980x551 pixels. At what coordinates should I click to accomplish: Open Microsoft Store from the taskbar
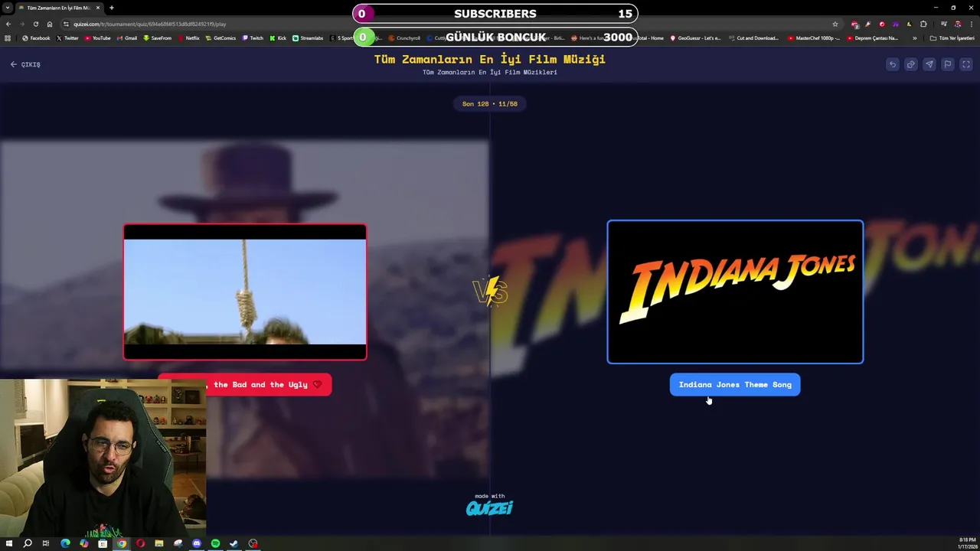(103, 543)
